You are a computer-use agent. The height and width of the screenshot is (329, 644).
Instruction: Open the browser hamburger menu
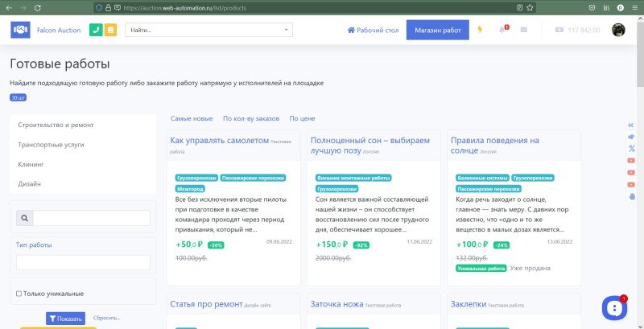click(635, 7)
